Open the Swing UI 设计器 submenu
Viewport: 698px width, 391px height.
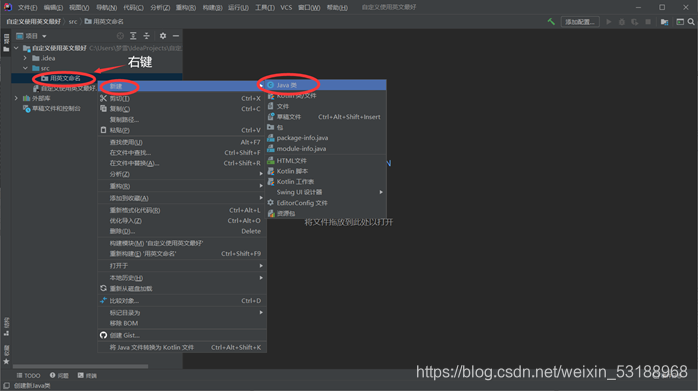326,192
